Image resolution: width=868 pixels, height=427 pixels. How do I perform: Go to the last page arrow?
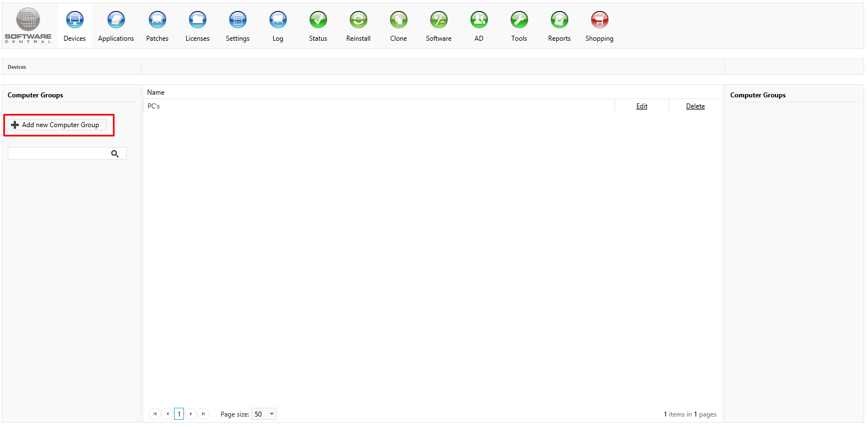click(x=203, y=414)
